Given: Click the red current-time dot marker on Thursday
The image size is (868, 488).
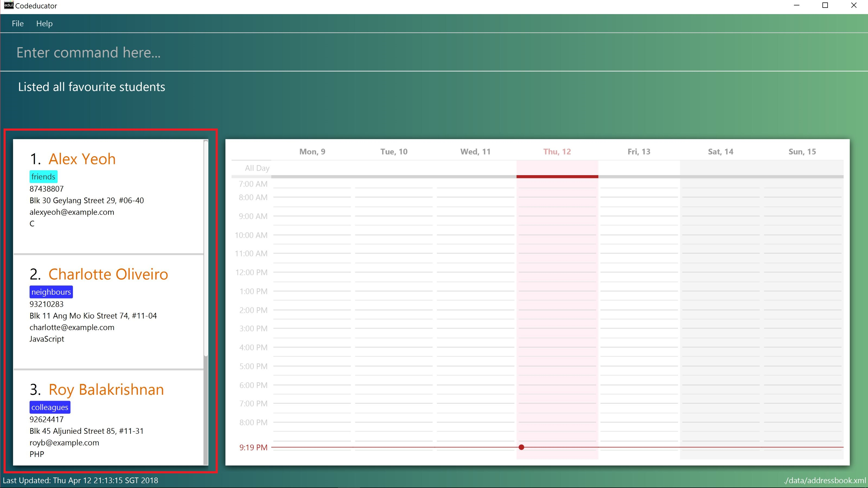Looking at the screenshot, I should click(x=521, y=447).
